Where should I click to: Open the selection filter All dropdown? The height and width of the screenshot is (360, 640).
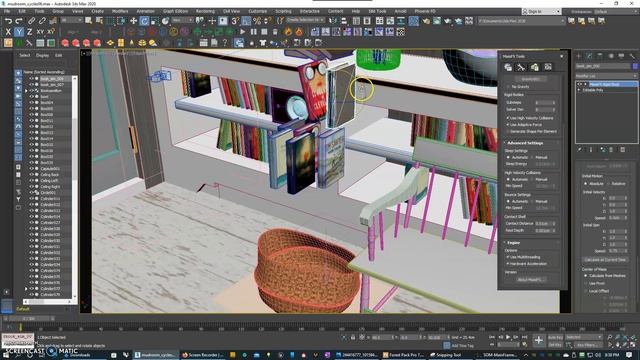click(x=71, y=20)
